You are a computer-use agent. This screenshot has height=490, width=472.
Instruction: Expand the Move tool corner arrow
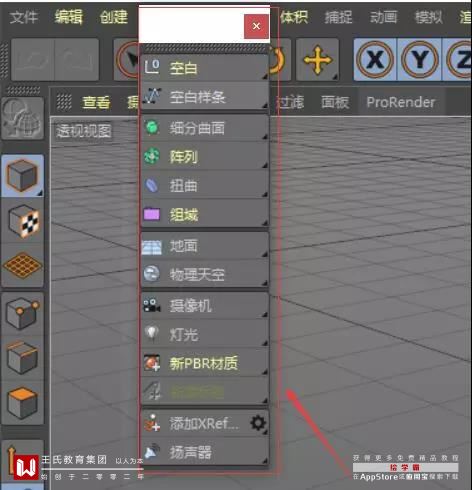(x=335, y=76)
